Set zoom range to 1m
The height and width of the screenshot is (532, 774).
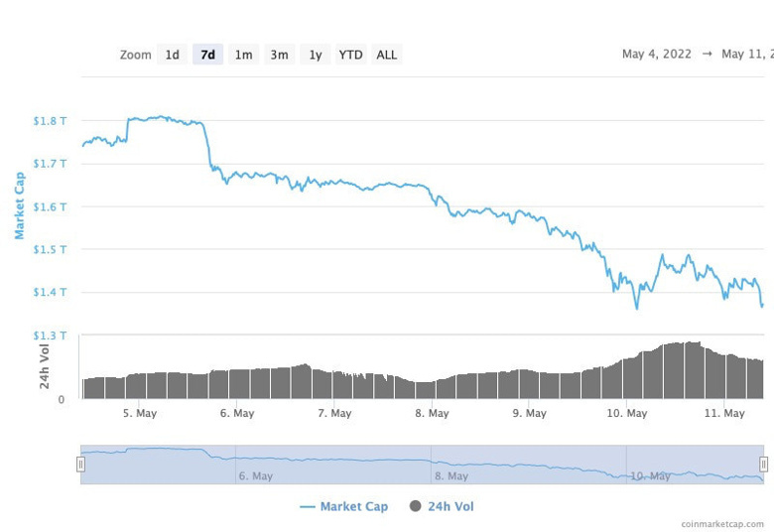243,55
